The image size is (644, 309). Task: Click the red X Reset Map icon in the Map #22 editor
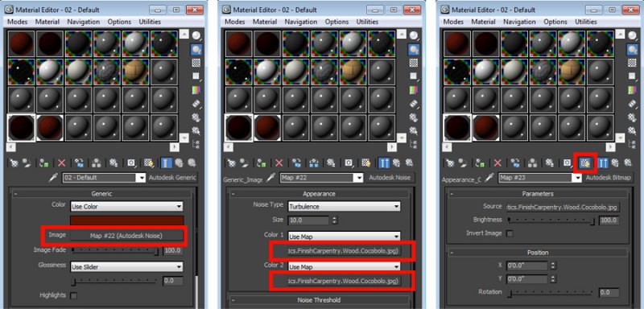click(x=279, y=163)
